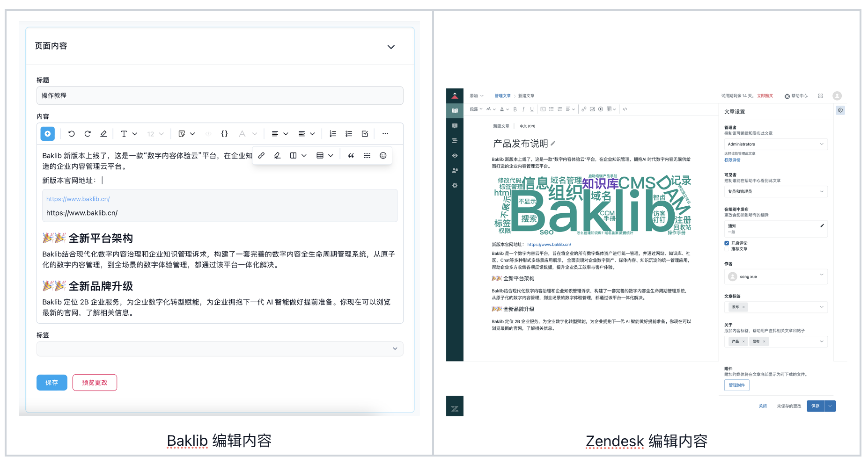Screen dimensions: 868x464
Task: Open the column layout dropdown in Baklib floating toolbar
Action: point(298,156)
